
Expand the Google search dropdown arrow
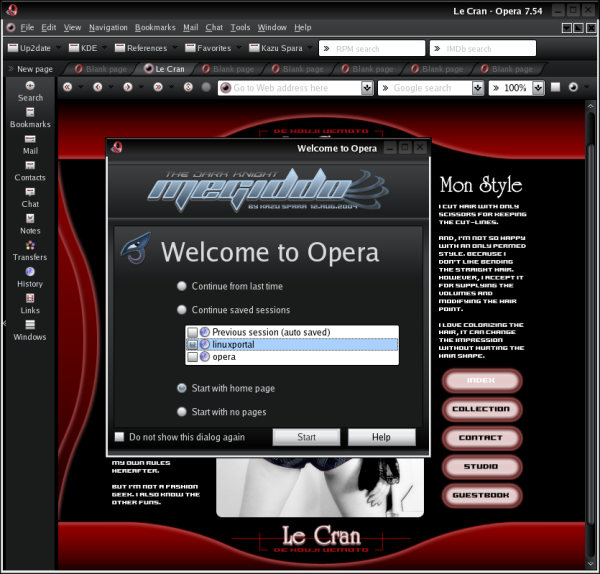coord(477,88)
